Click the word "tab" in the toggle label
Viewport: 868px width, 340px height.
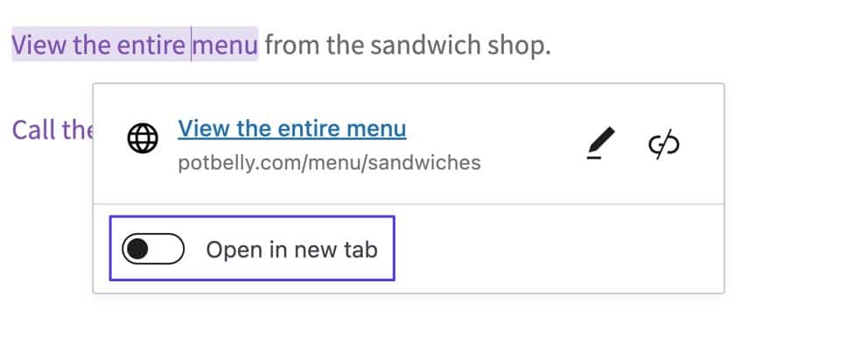tap(360, 250)
